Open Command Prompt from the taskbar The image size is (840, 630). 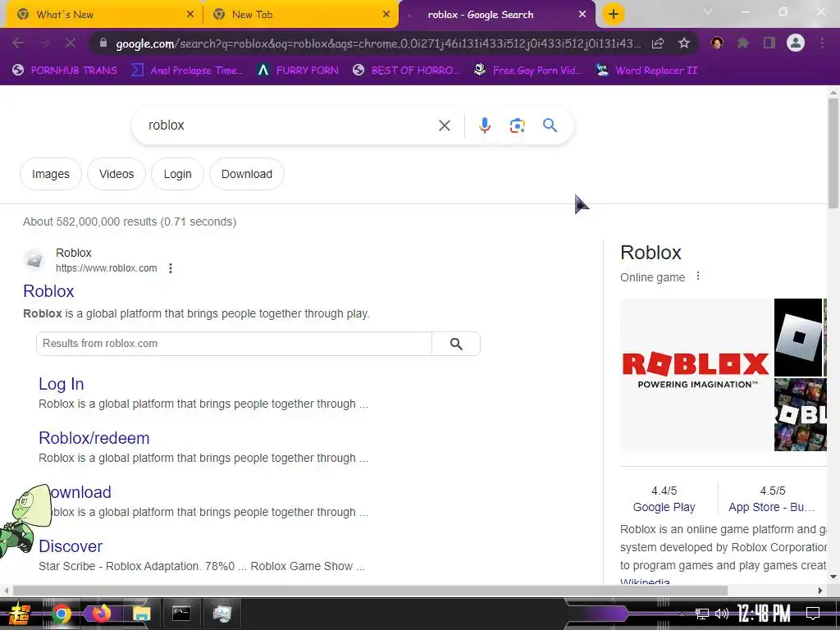[181, 614]
